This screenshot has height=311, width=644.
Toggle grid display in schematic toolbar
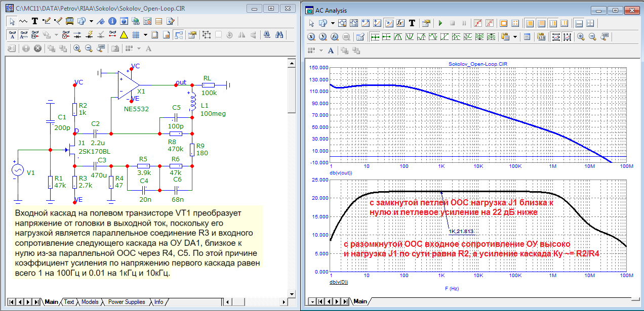point(136,35)
